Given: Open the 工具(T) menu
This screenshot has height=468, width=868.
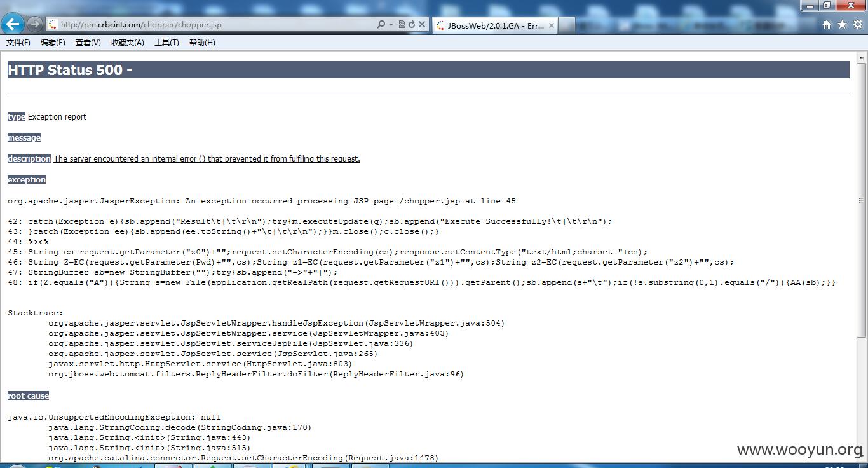Looking at the screenshot, I should (x=166, y=43).
